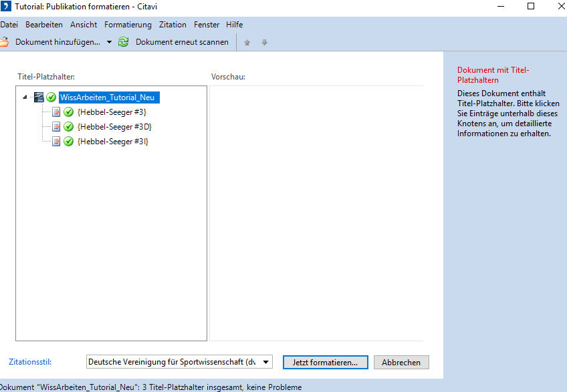Click the move down arrow icon
This screenshot has width=567, height=392.
point(264,42)
